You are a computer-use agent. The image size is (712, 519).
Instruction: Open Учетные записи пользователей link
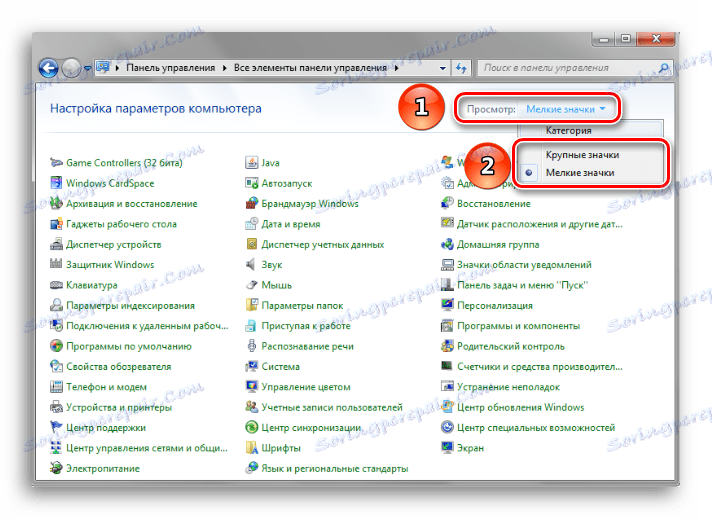[x=332, y=407]
